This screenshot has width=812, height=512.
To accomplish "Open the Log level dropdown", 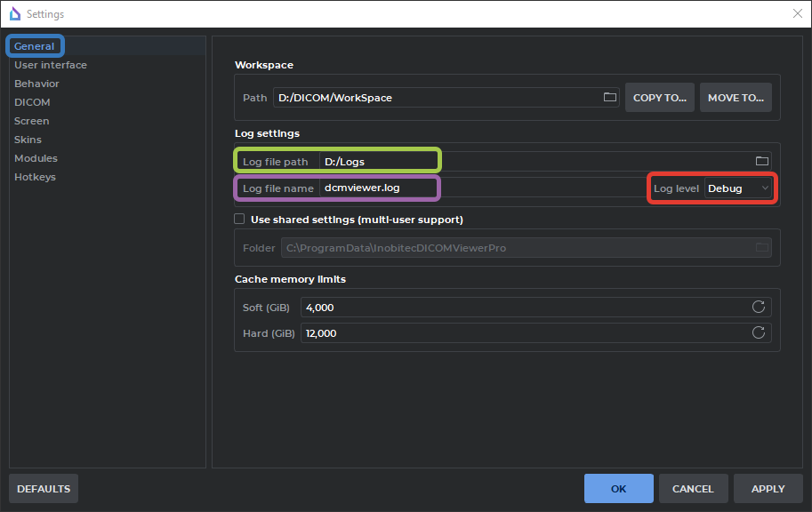I will 738,188.
